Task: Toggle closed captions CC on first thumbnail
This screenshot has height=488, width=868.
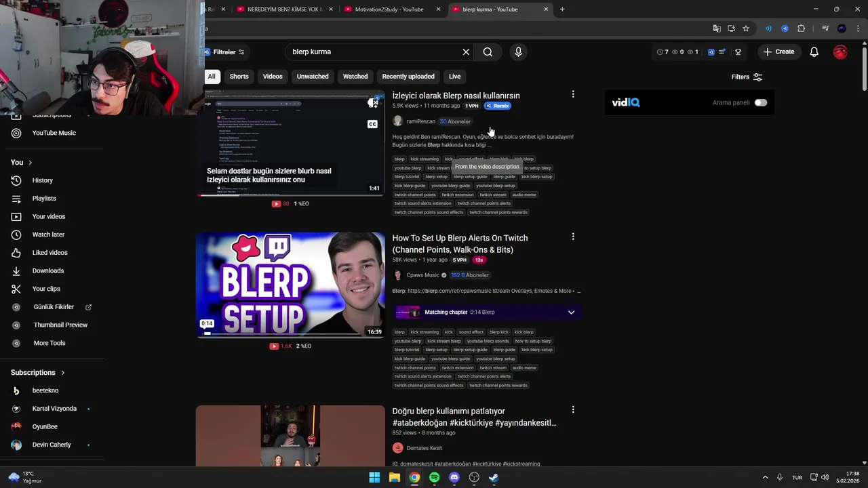Action: pos(372,124)
